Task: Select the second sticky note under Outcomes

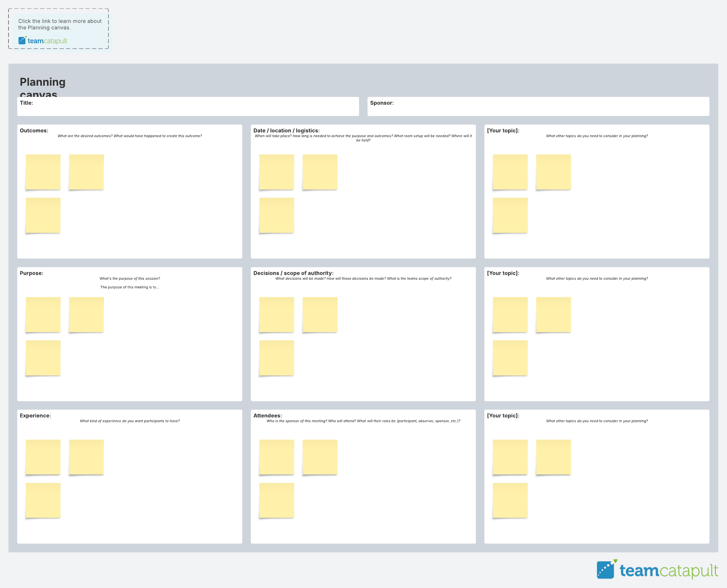Action: pyautogui.click(x=86, y=172)
